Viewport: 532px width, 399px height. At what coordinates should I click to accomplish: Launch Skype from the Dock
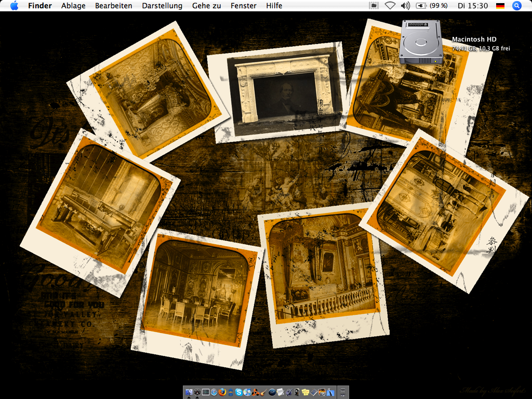click(239, 392)
